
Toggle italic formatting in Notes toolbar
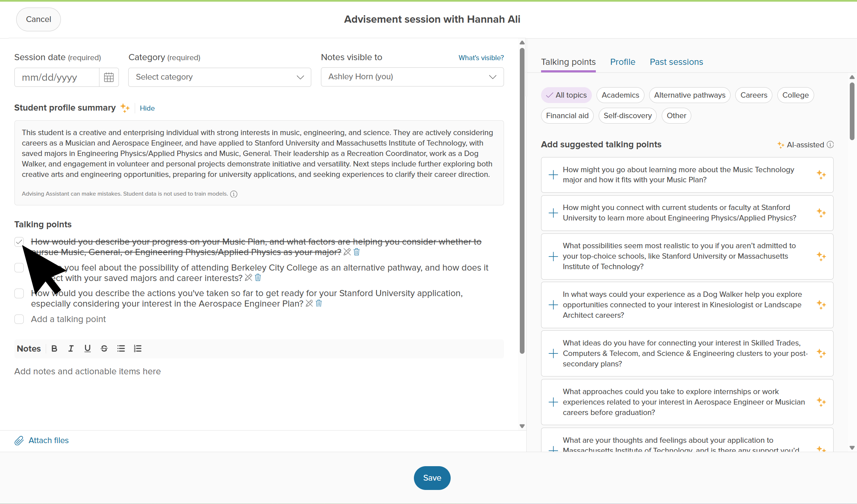click(71, 349)
